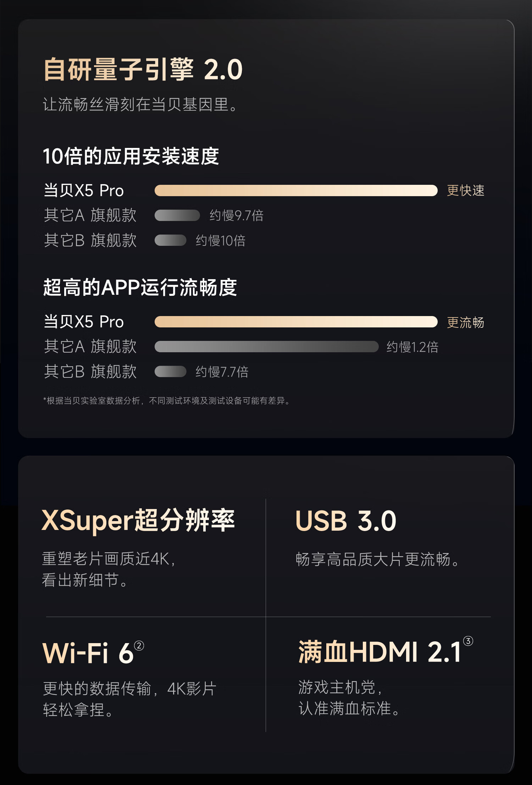Image resolution: width=532 pixels, height=785 pixels.
Task: Click the lab data footnote disclaimer
Action: tap(167, 401)
